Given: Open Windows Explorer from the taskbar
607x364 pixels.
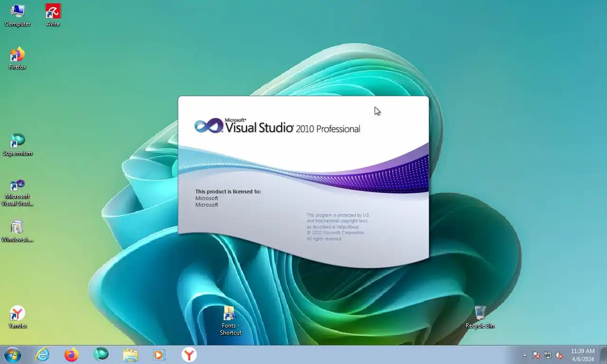Looking at the screenshot, I should pyautogui.click(x=130, y=355).
